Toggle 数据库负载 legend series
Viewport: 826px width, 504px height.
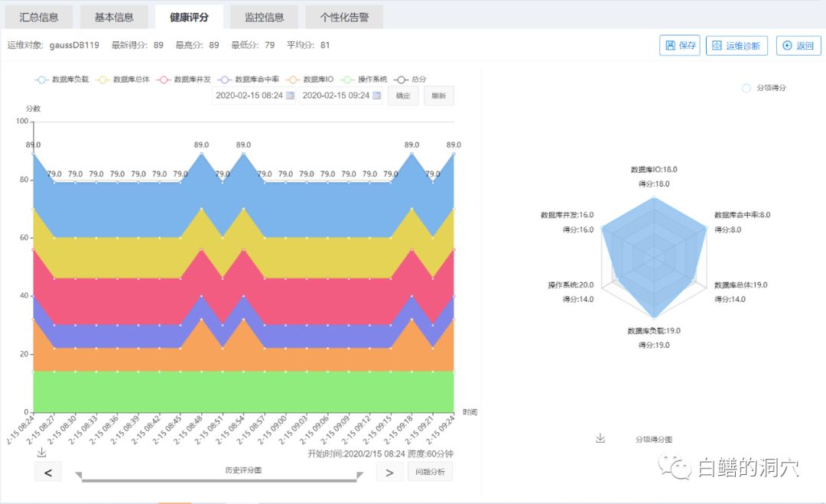(62, 80)
